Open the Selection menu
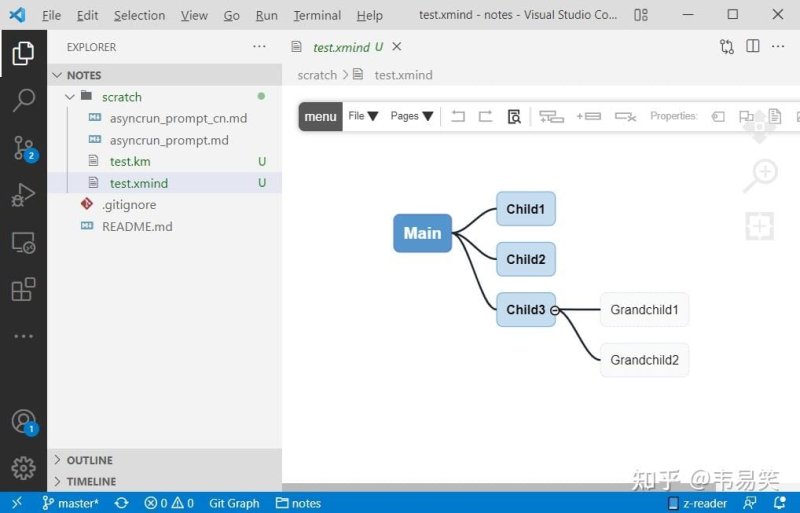 point(139,16)
